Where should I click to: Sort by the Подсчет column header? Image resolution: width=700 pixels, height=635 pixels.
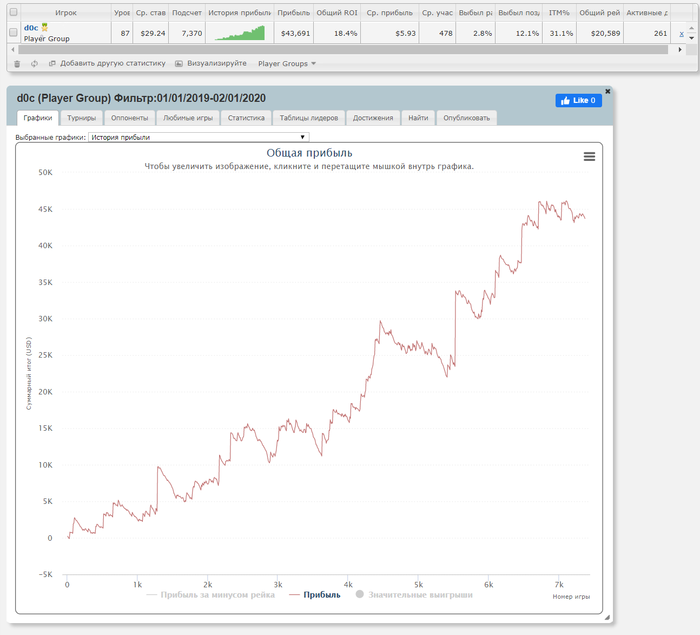coord(187,13)
